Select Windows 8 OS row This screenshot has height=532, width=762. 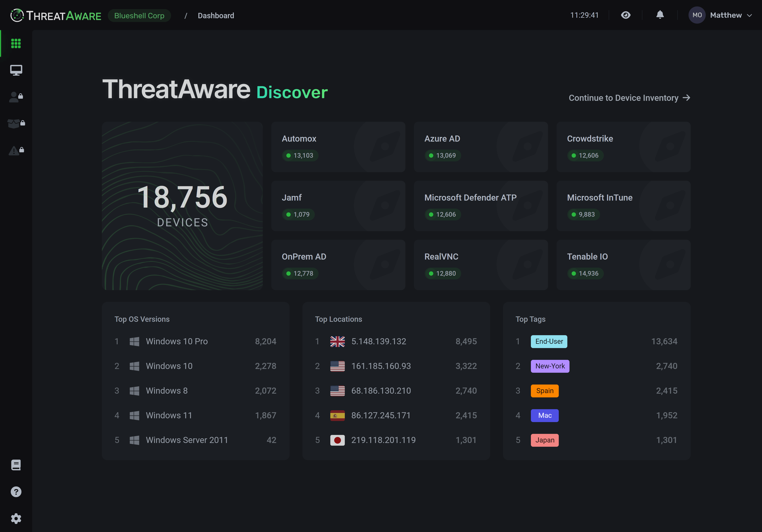point(196,391)
